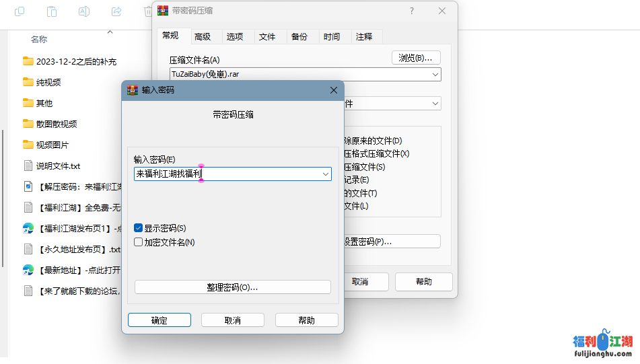Enable the 加密文件名 checkbox

[139, 242]
